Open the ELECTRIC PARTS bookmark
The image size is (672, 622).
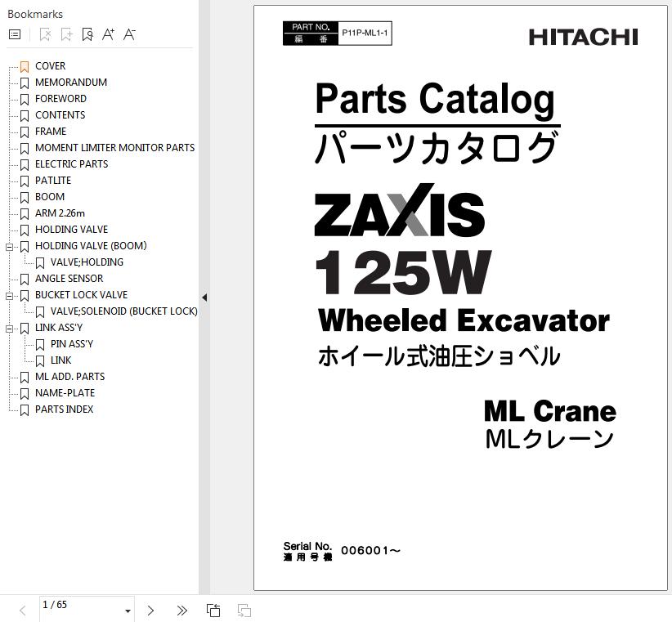click(72, 164)
